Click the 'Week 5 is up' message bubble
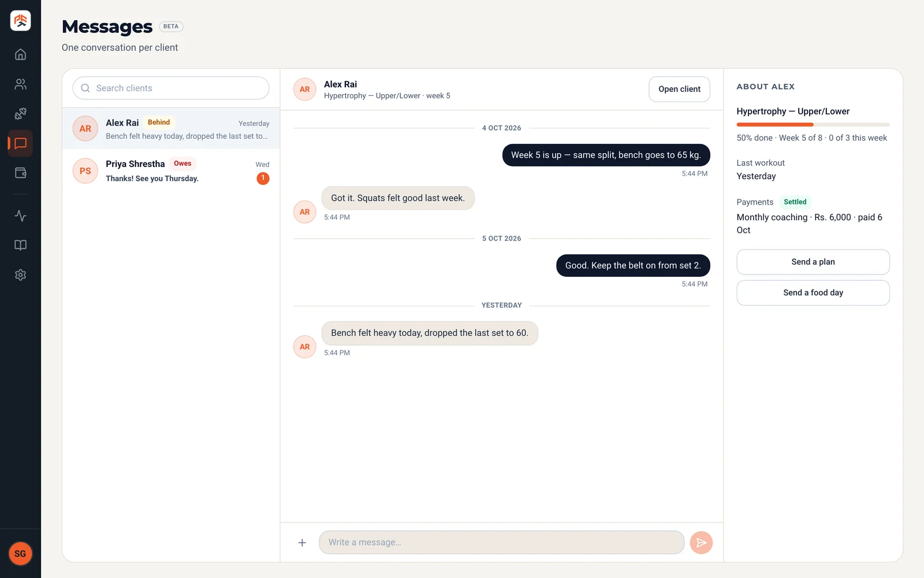The image size is (924, 578). [x=606, y=155]
